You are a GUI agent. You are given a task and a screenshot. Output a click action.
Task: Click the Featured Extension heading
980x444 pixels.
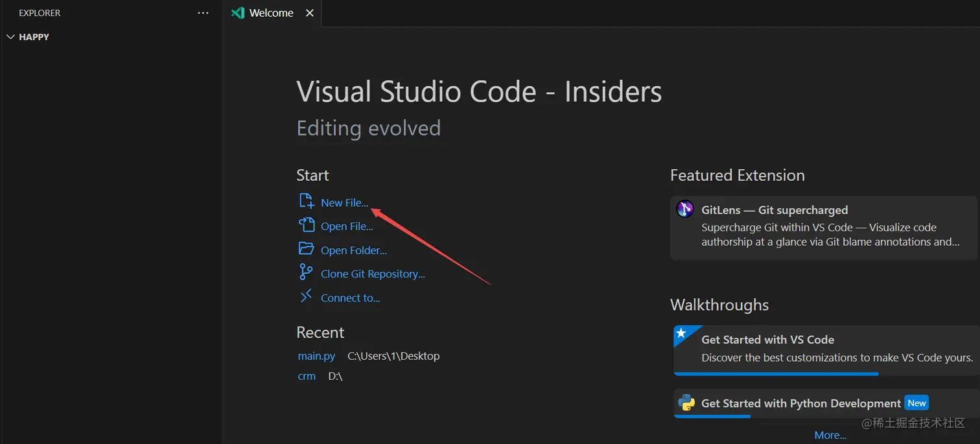738,175
